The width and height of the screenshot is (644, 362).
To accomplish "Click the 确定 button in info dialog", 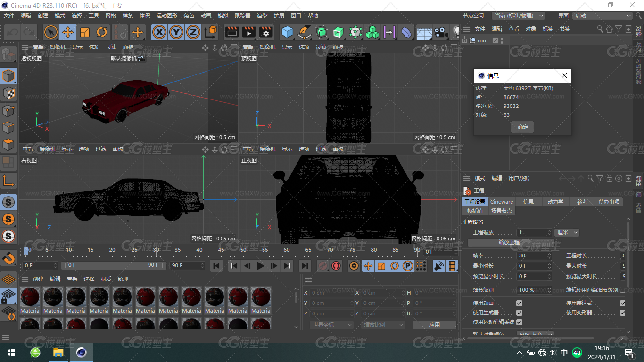I will (x=523, y=127).
